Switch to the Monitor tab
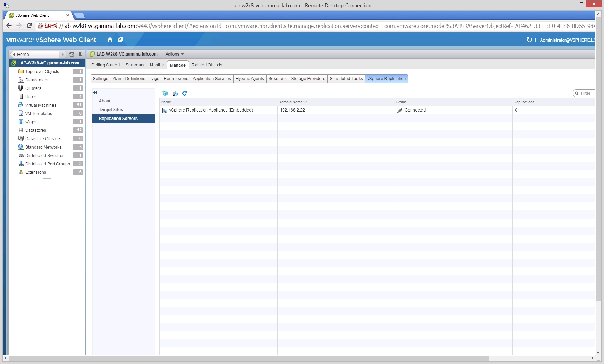Viewport: 604px width, 364px height. pyautogui.click(x=157, y=65)
